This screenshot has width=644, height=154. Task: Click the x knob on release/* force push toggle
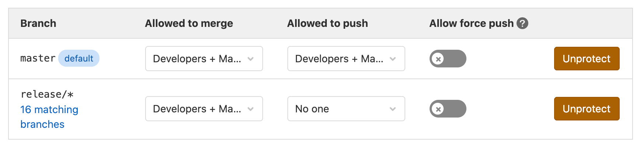pos(438,109)
